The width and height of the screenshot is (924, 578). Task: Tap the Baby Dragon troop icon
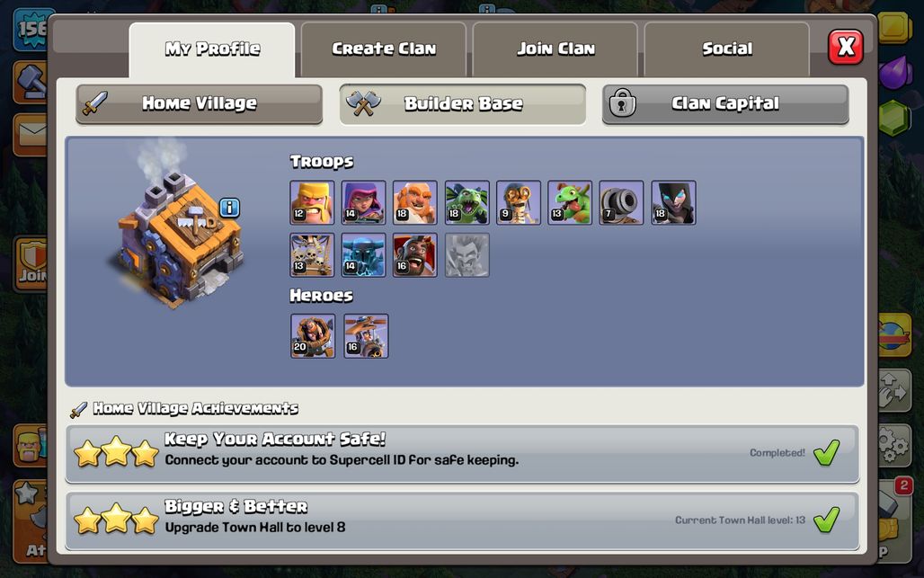pos(570,202)
